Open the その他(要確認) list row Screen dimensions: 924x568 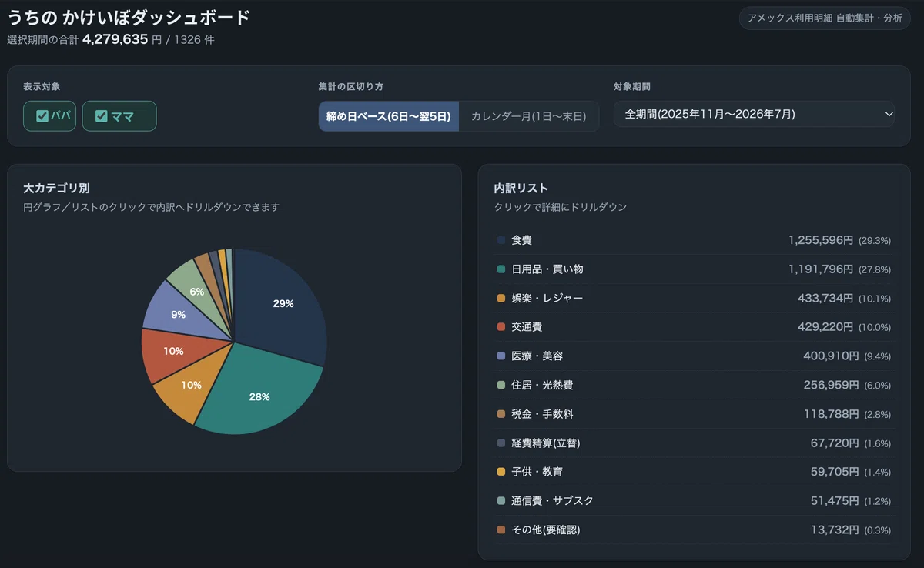point(694,530)
